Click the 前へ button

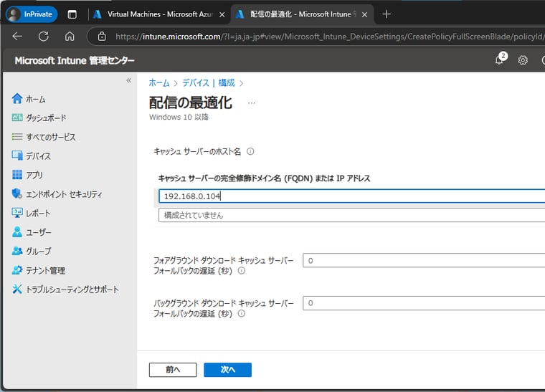pyautogui.click(x=173, y=370)
